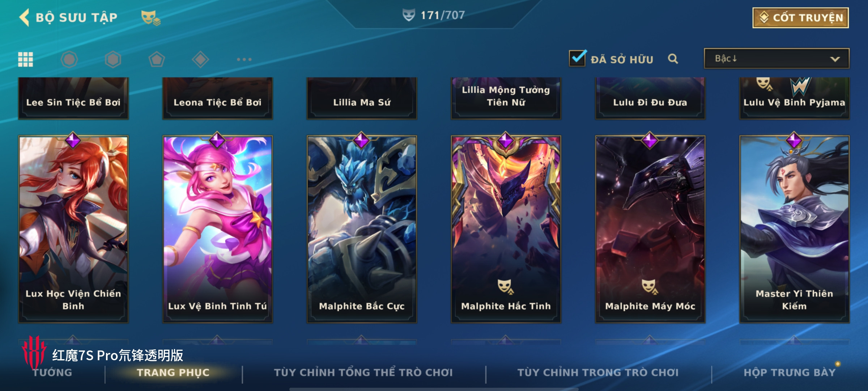
Task: Uncheck the Đã Sở Hữu checkbox
Action: point(577,58)
